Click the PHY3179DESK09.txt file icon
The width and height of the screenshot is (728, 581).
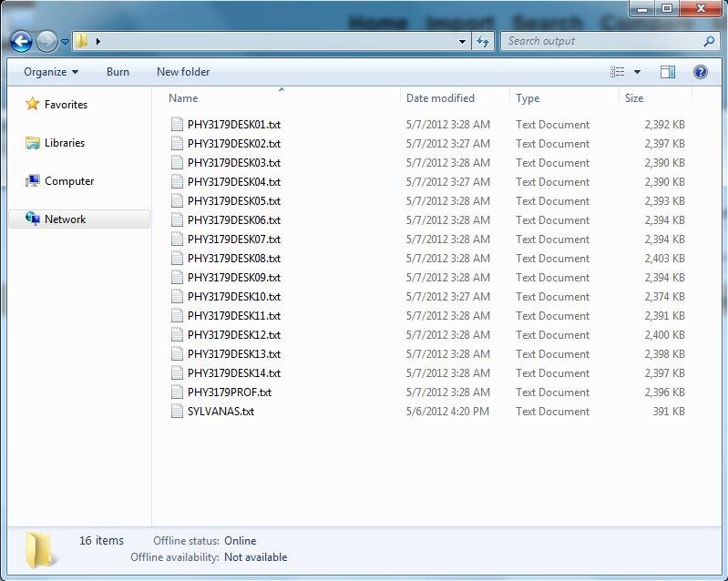pos(177,277)
